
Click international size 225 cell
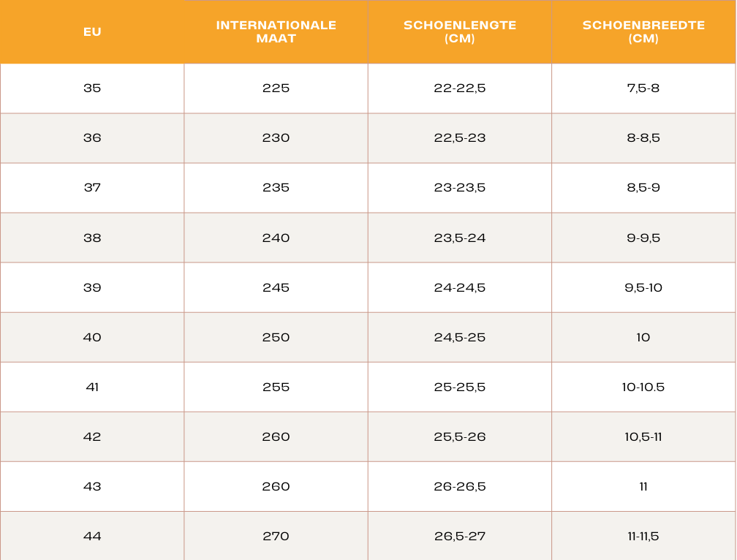pyautogui.click(x=276, y=88)
